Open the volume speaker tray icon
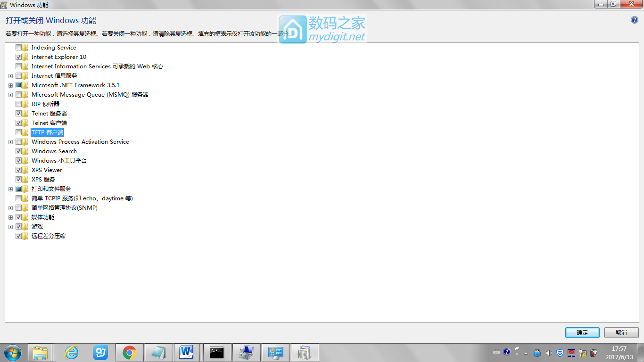Image resolution: width=644 pixels, height=362 pixels. click(549, 353)
